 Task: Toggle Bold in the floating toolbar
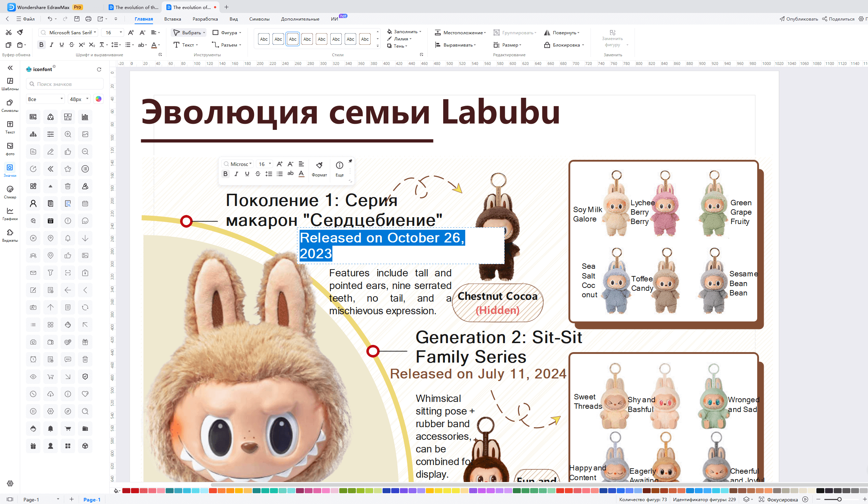226,174
